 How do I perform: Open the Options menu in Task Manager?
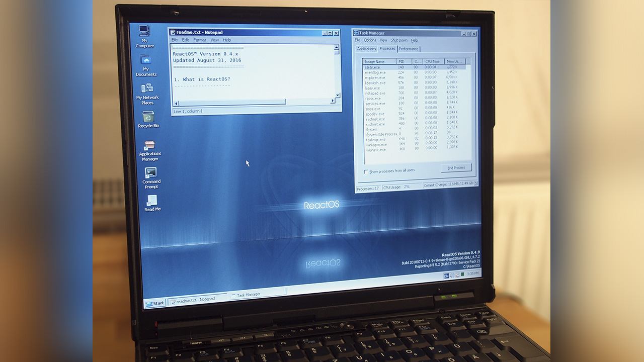coord(370,40)
